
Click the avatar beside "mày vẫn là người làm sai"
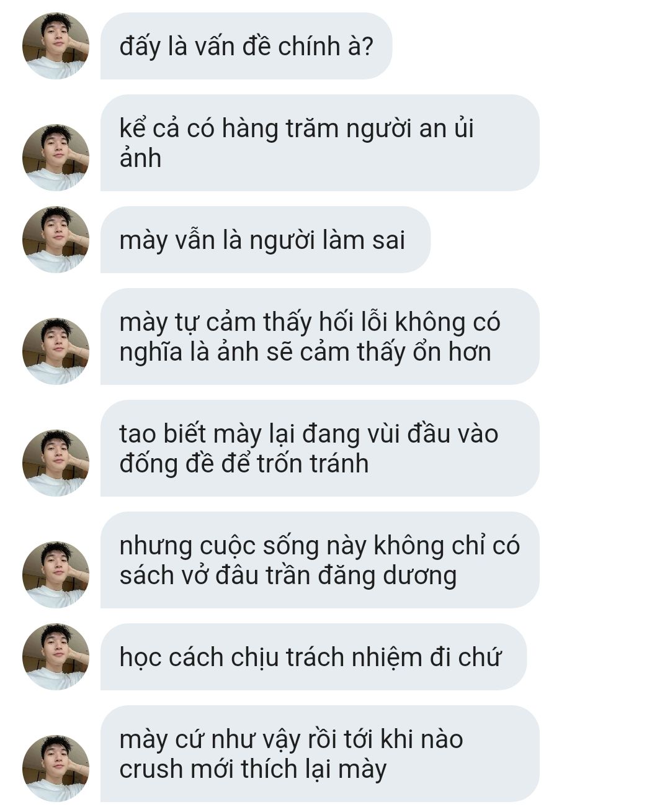pyautogui.click(x=56, y=240)
